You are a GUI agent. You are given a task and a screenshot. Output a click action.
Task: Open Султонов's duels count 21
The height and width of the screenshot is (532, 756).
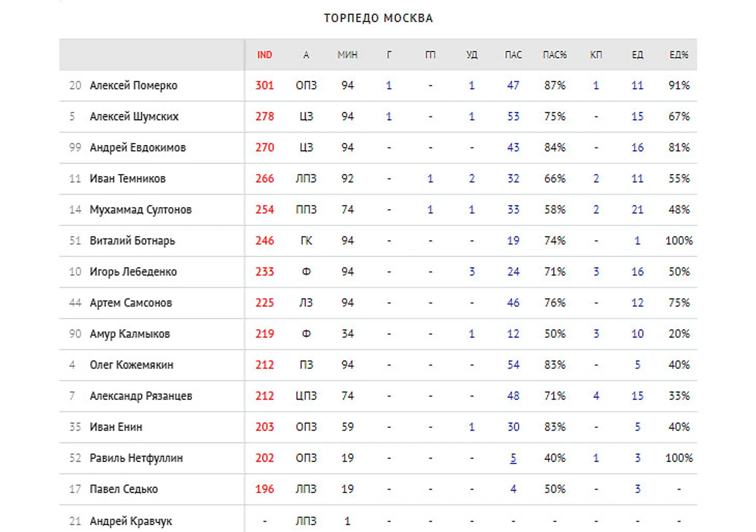click(x=637, y=210)
